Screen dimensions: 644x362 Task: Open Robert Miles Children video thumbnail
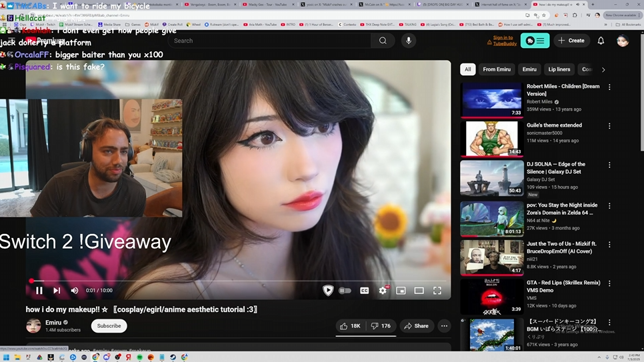click(491, 100)
